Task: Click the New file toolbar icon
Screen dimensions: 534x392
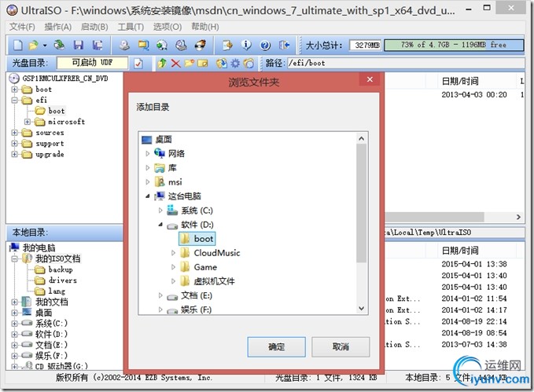Action: (18, 45)
